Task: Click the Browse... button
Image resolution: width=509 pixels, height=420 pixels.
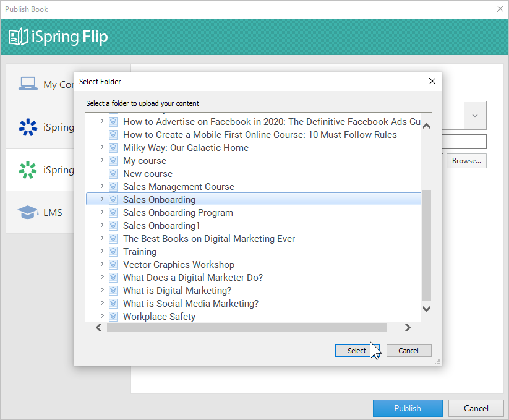Action: (x=466, y=161)
